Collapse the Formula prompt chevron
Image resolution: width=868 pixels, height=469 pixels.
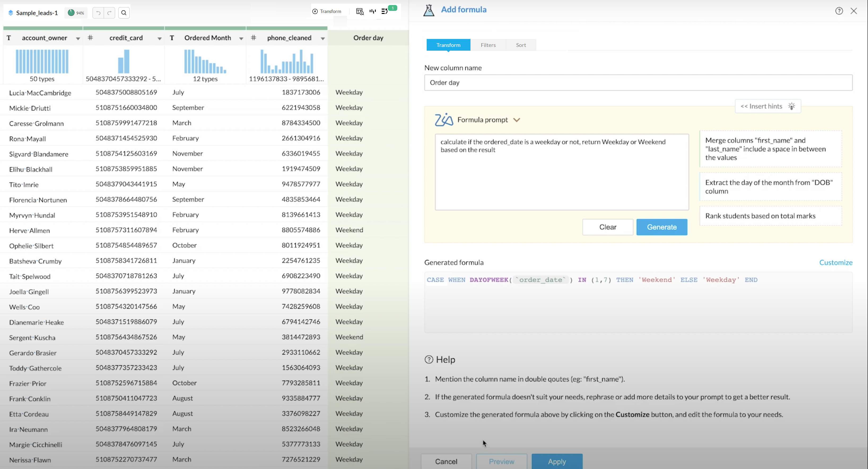[x=517, y=120]
